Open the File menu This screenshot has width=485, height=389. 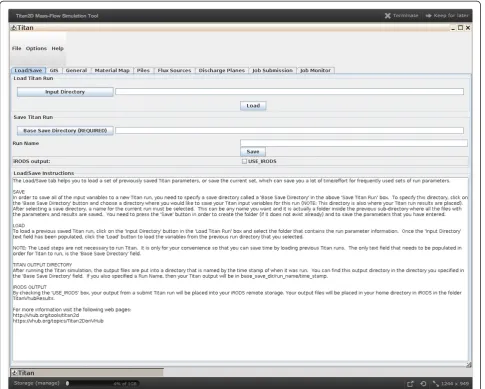(x=16, y=48)
